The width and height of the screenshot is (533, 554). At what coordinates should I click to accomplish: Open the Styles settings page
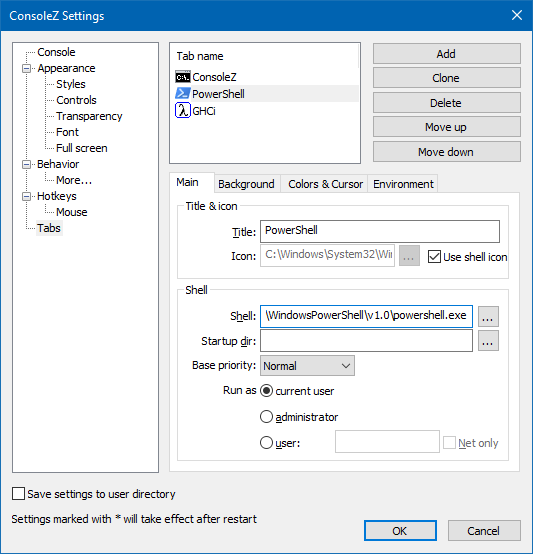(71, 84)
